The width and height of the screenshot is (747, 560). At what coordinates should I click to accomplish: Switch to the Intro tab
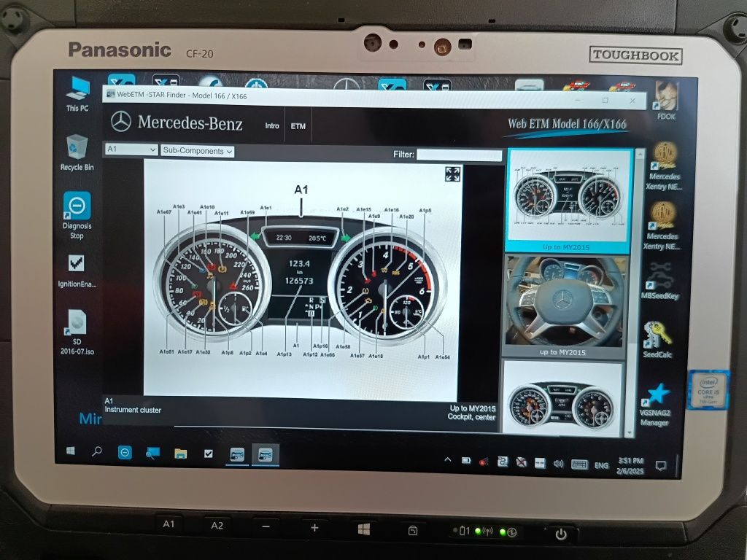tap(272, 125)
